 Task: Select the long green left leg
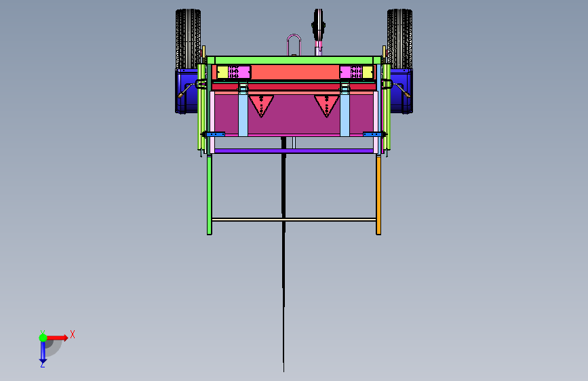(210, 195)
